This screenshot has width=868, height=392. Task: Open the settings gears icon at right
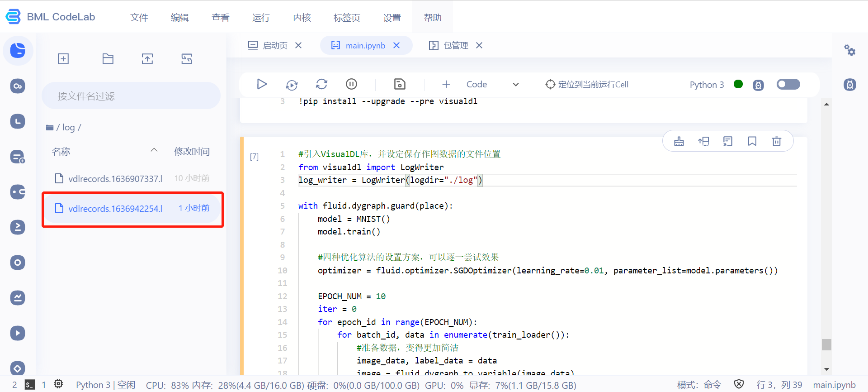[x=850, y=50]
